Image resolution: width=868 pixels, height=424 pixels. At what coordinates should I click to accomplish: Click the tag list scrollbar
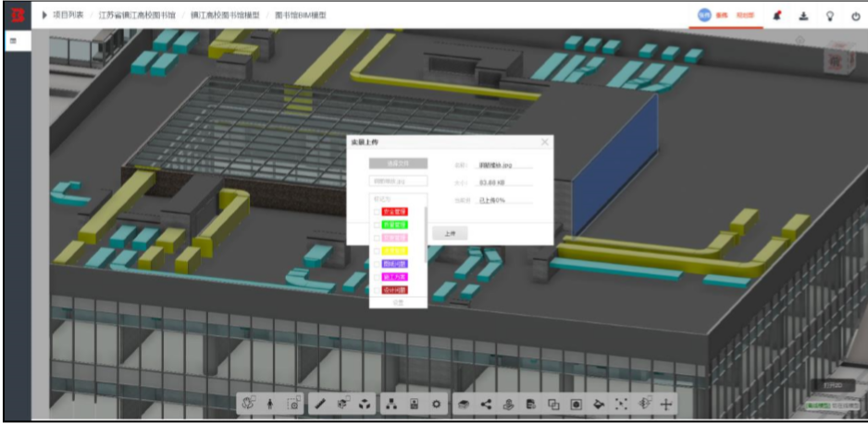click(x=425, y=234)
